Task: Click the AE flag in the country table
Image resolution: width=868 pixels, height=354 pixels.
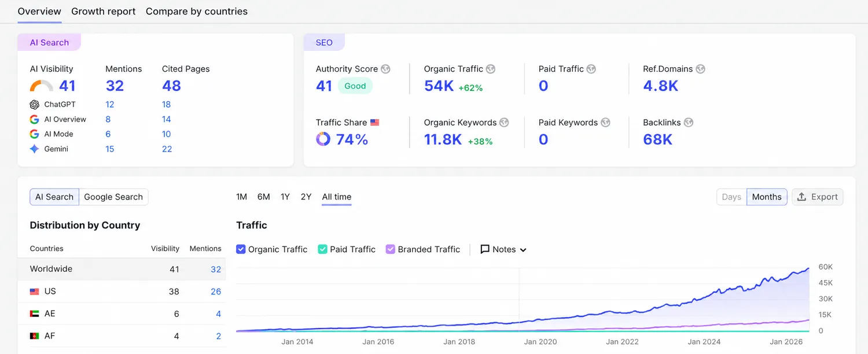Action: [35, 314]
